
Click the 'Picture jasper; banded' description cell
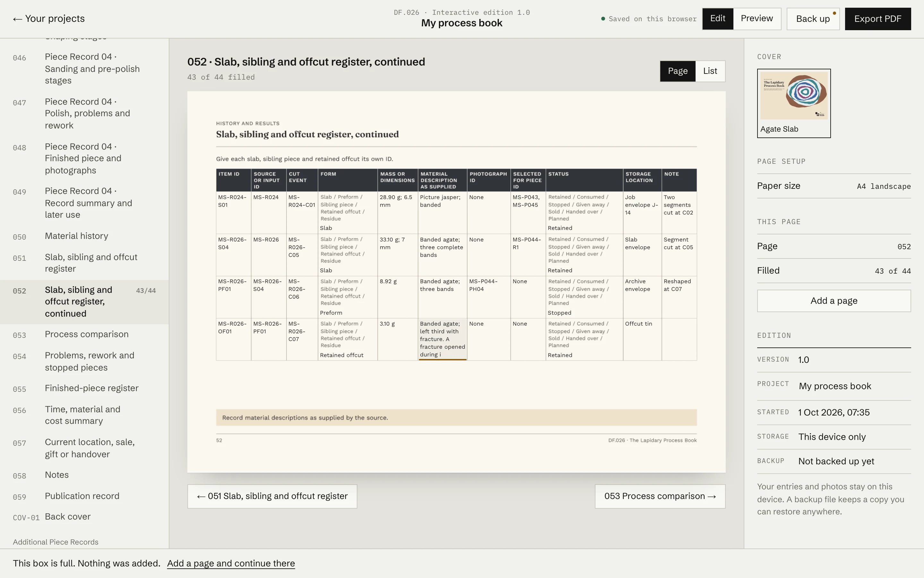(x=442, y=212)
